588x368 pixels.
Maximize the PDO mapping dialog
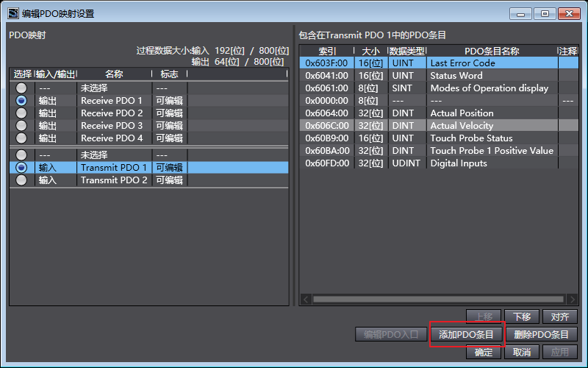pos(545,14)
